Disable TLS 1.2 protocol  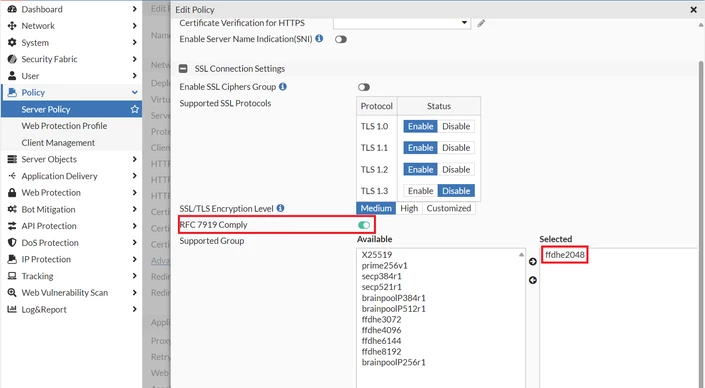click(456, 169)
